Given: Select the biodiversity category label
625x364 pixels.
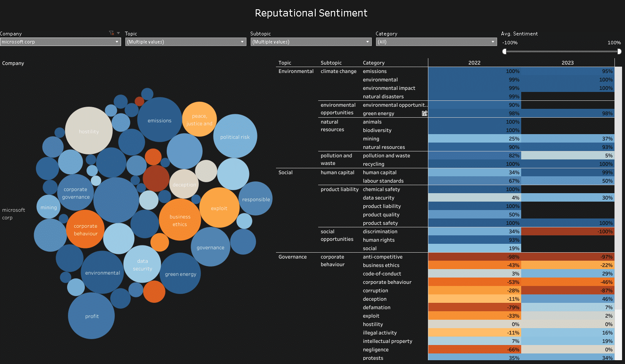Looking at the screenshot, I should [x=377, y=130].
